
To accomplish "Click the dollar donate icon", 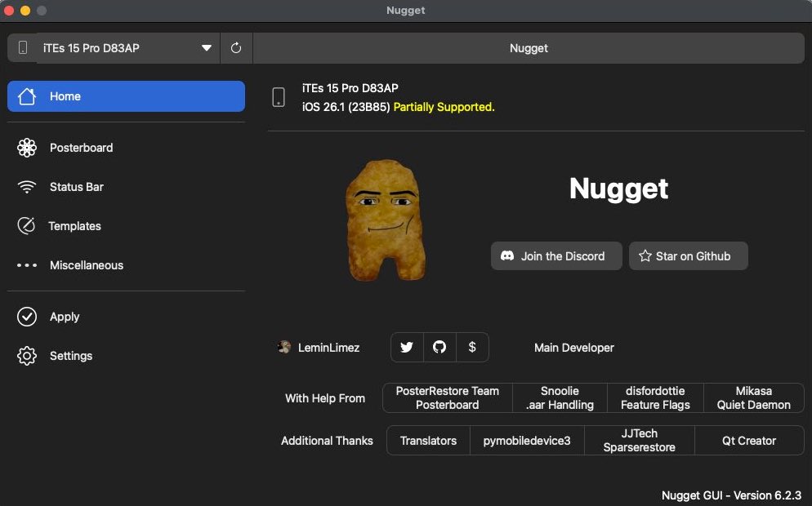I will (x=472, y=347).
